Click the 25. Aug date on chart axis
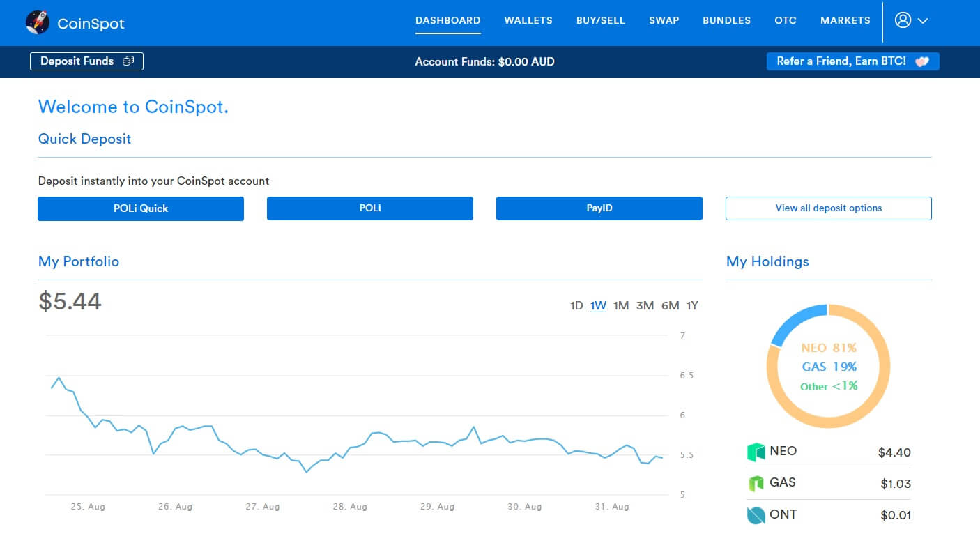Screen dimensions: 980x543 click(88, 507)
